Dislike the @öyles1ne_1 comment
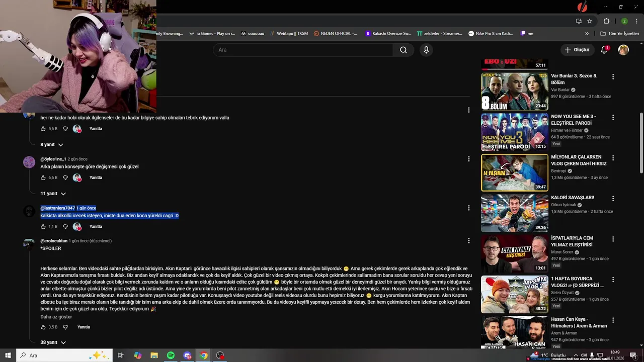The image size is (644, 362). click(65, 177)
